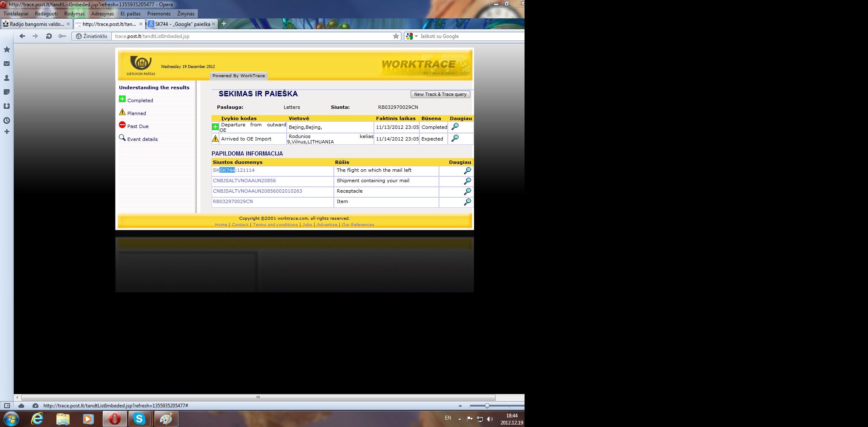Image resolution: width=868 pixels, height=427 pixels.
Task: Open the Tinklalapiai menu
Action: click(16, 14)
